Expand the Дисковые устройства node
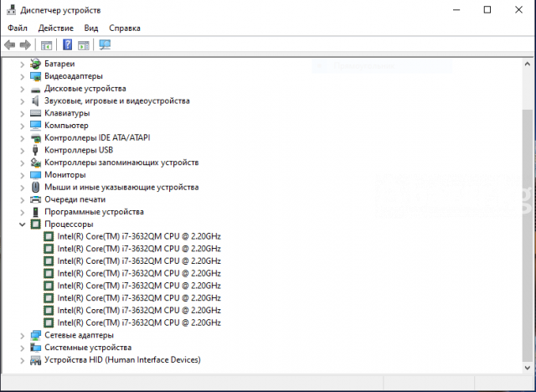The image size is (536, 392). click(x=23, y=89)
